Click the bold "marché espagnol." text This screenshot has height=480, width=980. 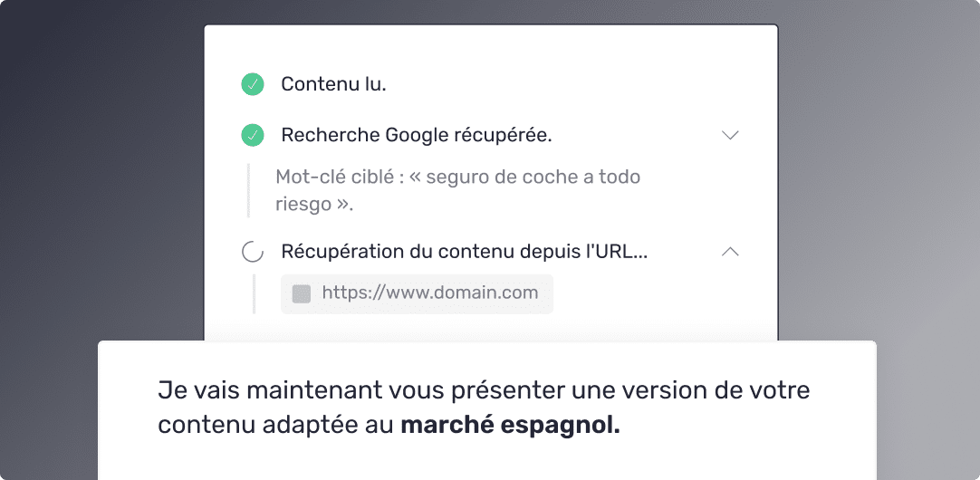click(x=511, y=425)
